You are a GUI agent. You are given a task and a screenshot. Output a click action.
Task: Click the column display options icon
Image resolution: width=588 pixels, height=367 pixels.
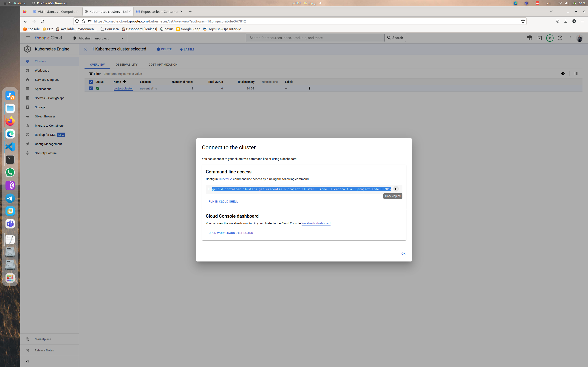point(576,74)
